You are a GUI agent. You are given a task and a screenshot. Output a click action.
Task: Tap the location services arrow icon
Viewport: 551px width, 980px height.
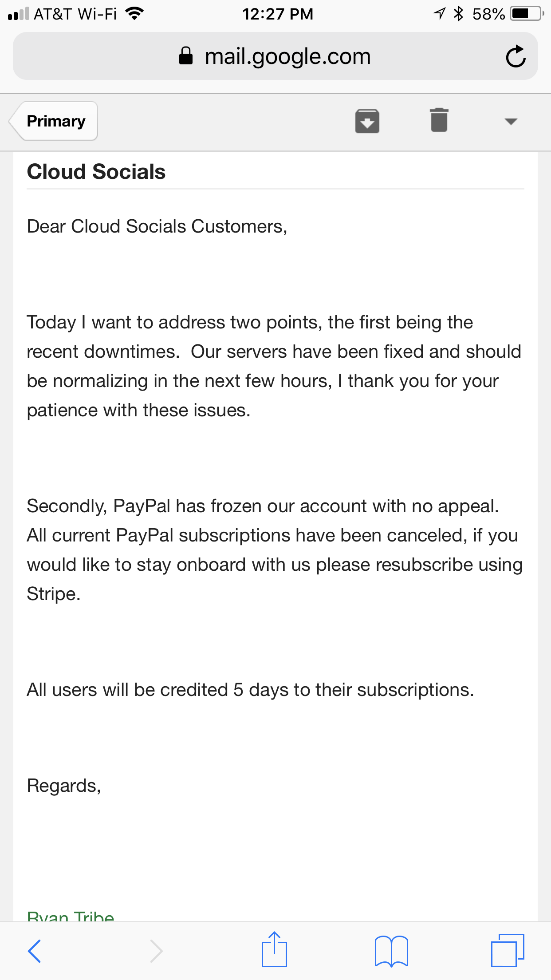(439, 14)
